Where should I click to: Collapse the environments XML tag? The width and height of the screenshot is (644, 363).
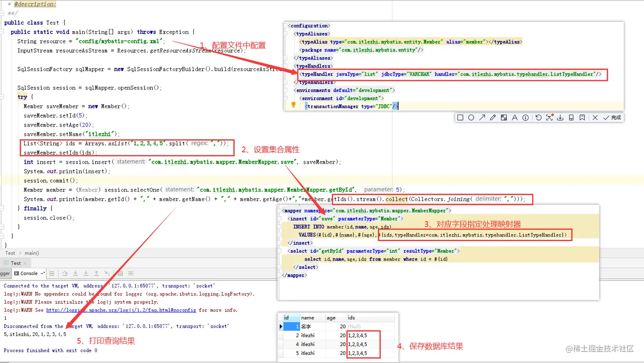coord(286,90)
